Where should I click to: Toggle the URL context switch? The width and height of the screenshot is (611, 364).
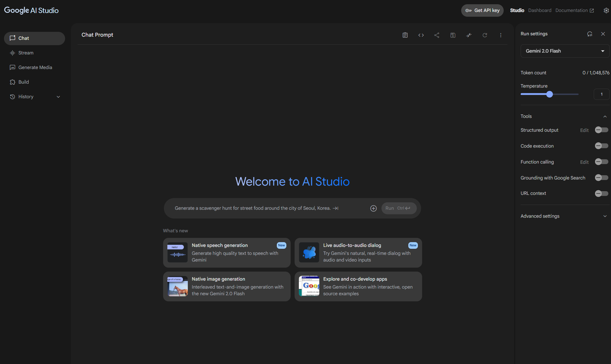(x=601, y=194)
